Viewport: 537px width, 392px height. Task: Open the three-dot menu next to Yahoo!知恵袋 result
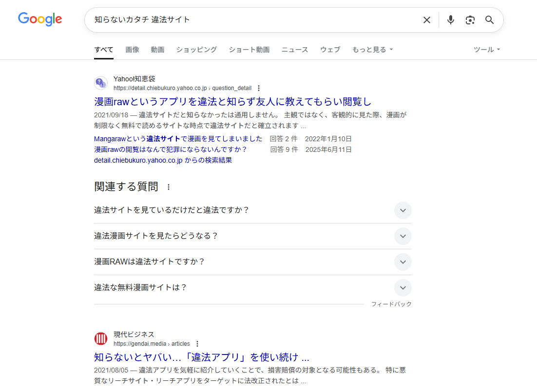[x=258, y=88]
